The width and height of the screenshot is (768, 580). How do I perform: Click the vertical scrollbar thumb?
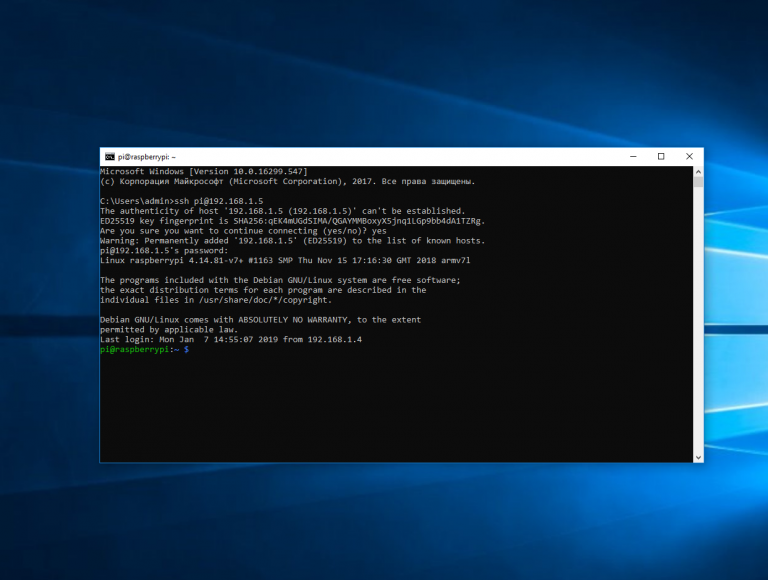(x=698, y=183)
